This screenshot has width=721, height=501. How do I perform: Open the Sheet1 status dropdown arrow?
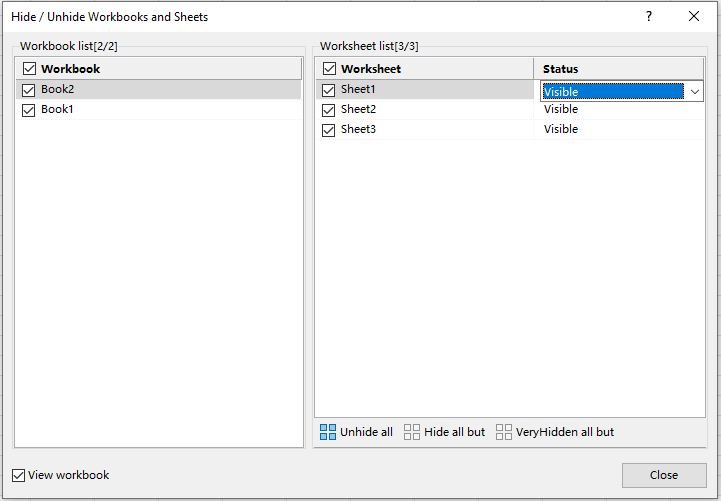(x=695, y=91)
